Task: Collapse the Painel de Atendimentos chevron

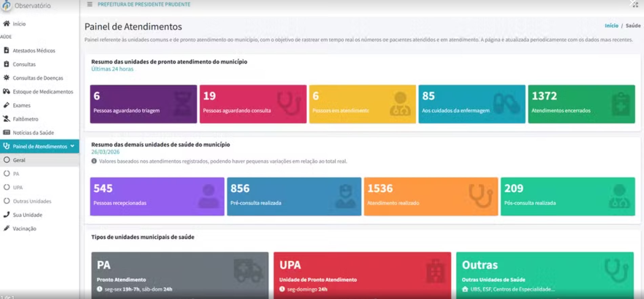Action: pos(72,146)
